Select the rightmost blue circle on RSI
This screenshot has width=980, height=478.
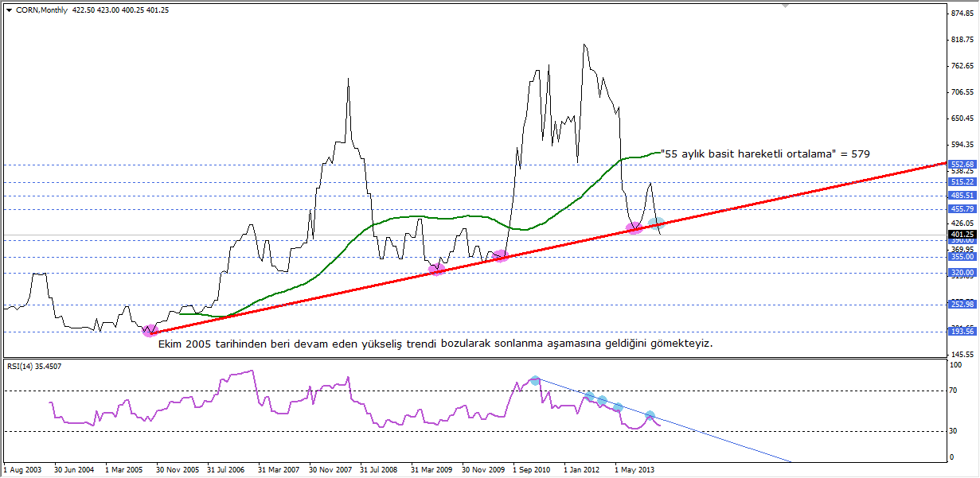point(650,415)
